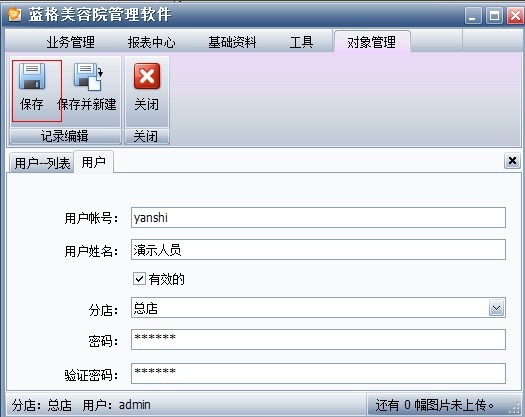Close the 用户 tab panel with black X
The width and height of the screenshot is (525, 417).
pos(512,161)
